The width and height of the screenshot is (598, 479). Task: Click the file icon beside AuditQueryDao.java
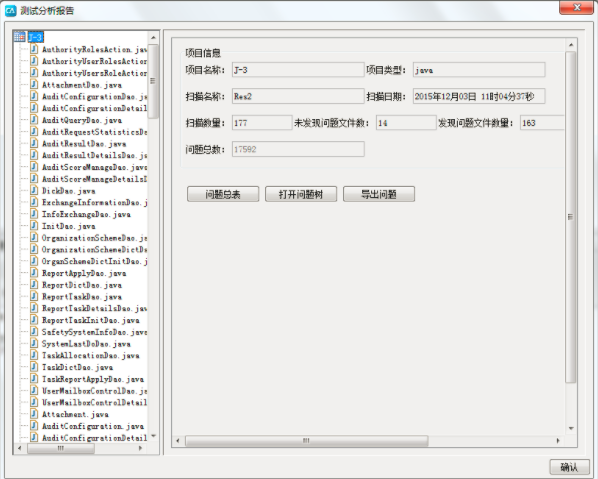34,120
